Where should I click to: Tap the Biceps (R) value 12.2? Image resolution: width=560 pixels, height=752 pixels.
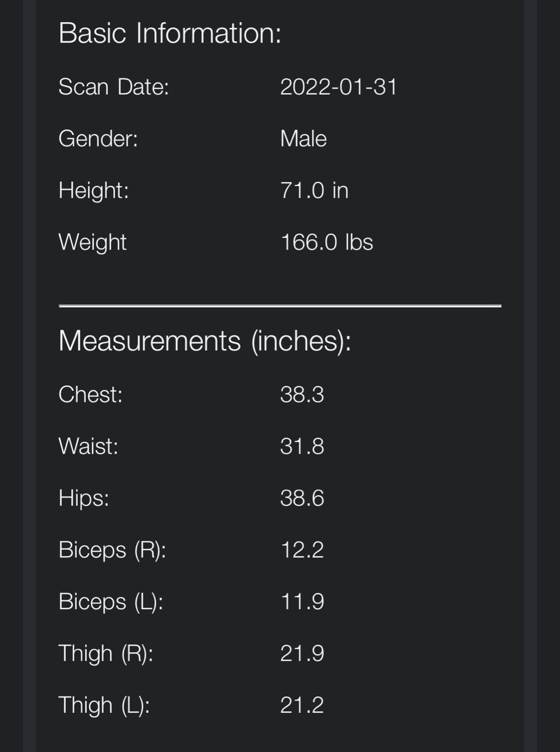pyautogui.click(x=302, y=549)
